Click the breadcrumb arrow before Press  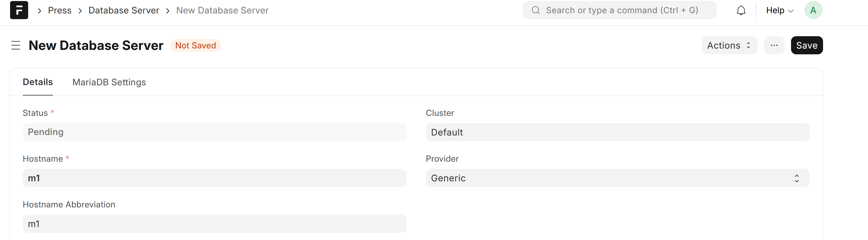[40, 10]
